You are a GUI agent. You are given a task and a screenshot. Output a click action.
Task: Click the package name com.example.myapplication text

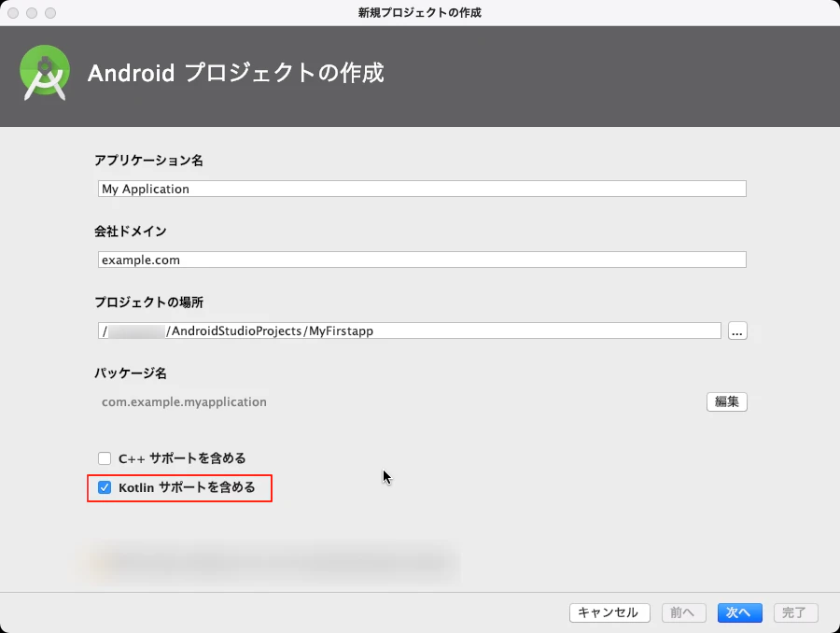[x=184, y=402]
